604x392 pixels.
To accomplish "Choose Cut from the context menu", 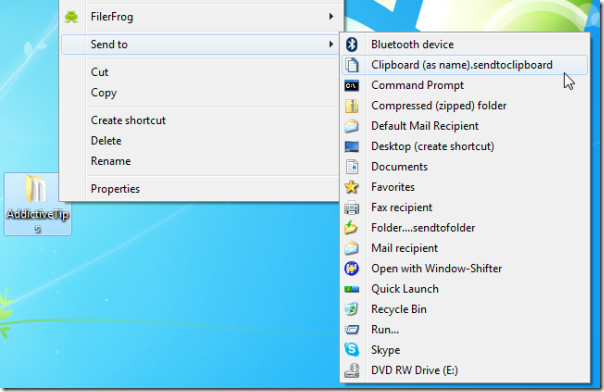I will 200,72.
